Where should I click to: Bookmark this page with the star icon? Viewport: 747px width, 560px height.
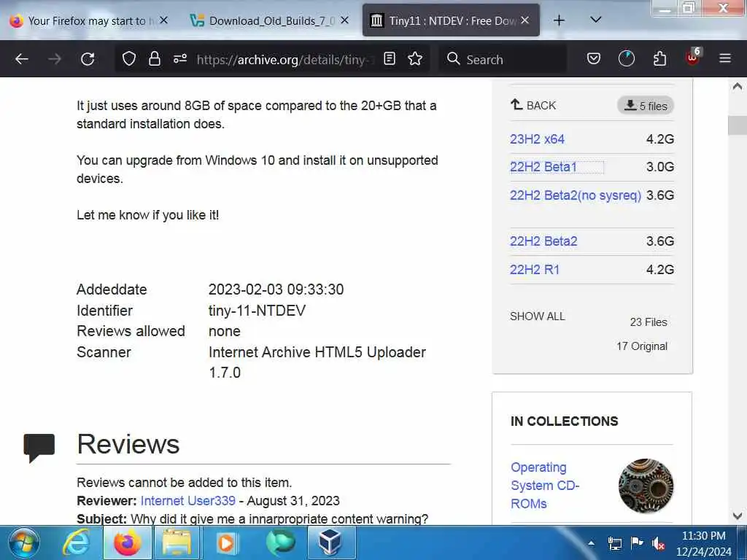point(415,59)
